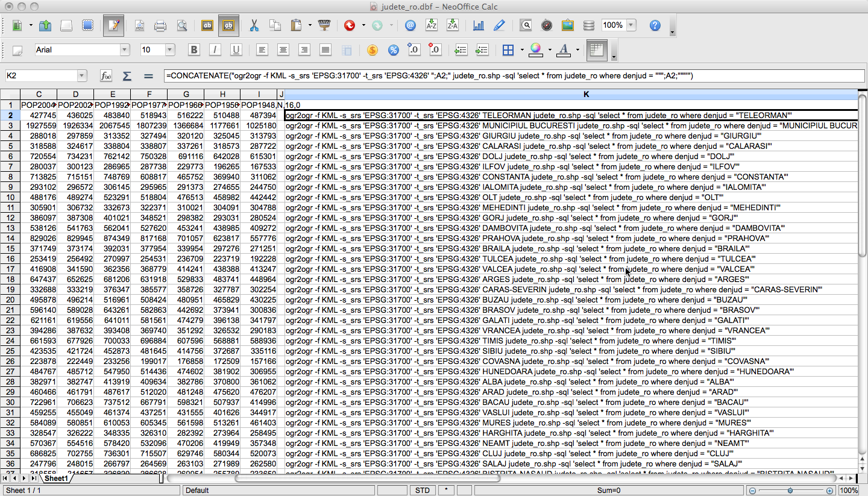
Task: Justify text alignment
Action: tap(325, 50)
